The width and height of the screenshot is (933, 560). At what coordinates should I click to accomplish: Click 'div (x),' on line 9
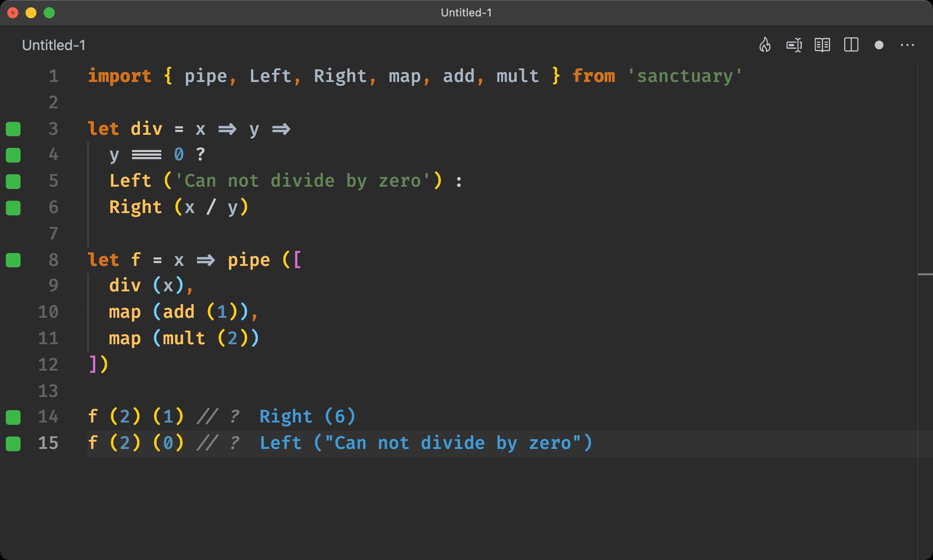(x=151, y=286)
